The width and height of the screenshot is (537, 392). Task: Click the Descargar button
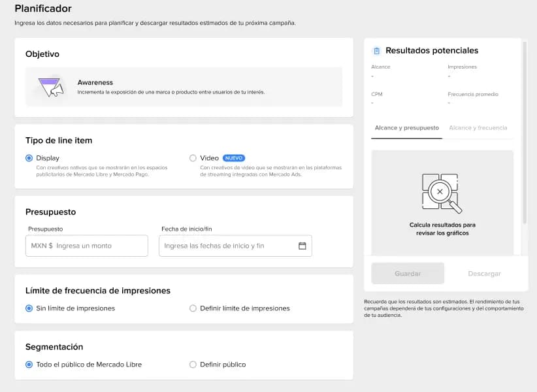tap(484, 274)
